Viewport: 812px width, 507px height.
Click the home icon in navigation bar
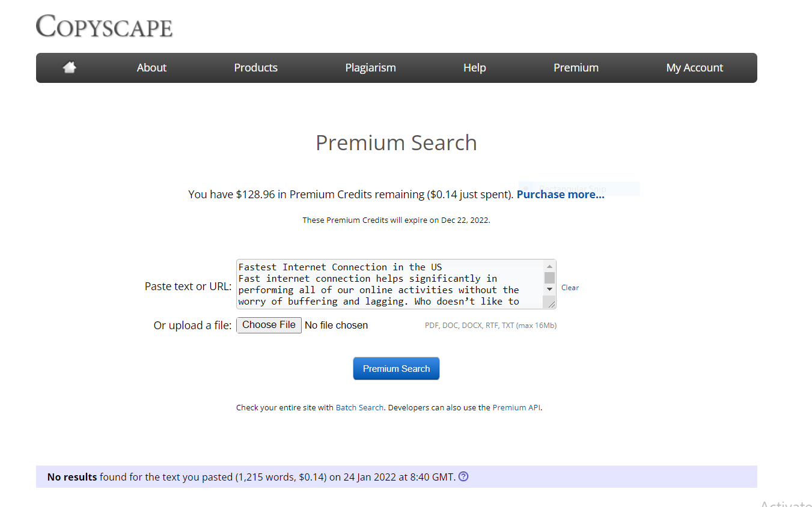click(70, 67)
